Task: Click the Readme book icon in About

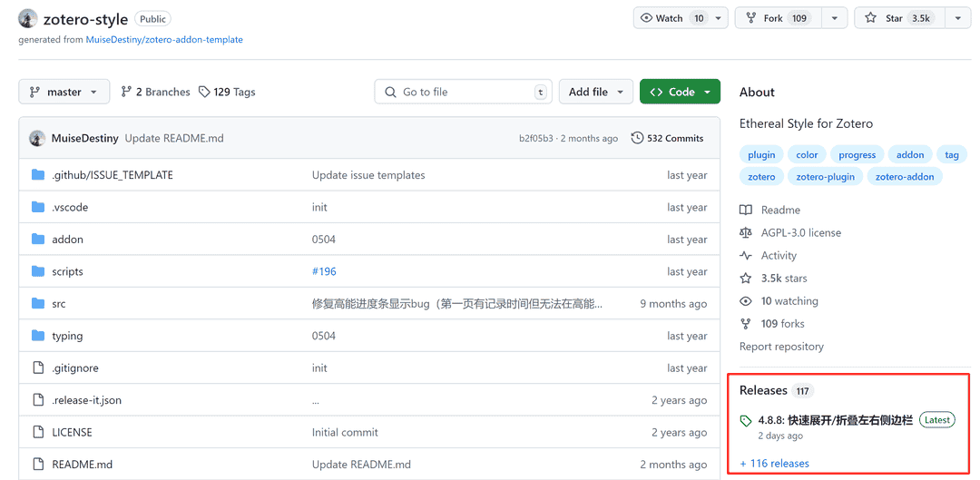Action: 746,210
